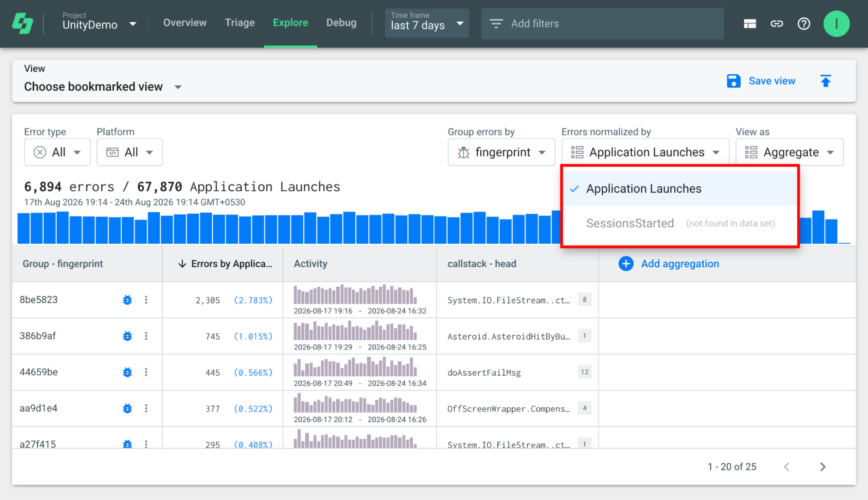Go to the Overview tab
Viewport: 868px width, 500px height.
click(x=185, y=23)
